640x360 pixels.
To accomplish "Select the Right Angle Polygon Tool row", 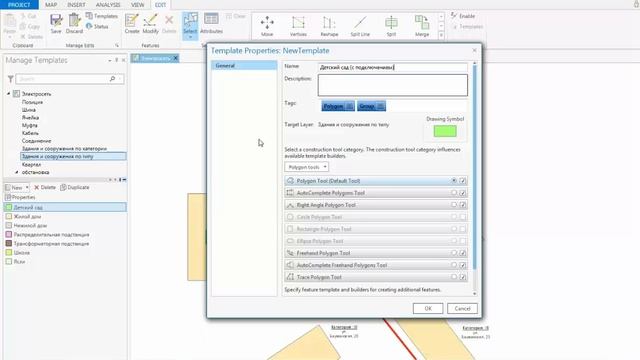I will click(x=376, y=205).
